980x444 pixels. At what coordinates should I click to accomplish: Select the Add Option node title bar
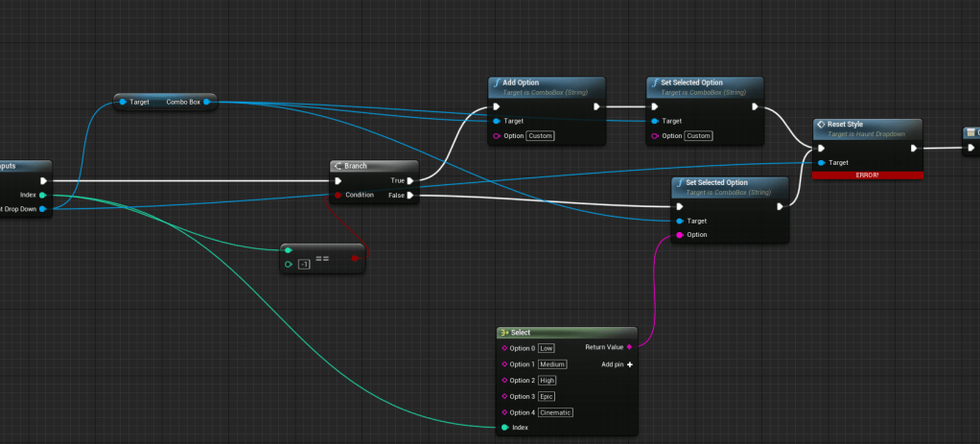(547, 84)
